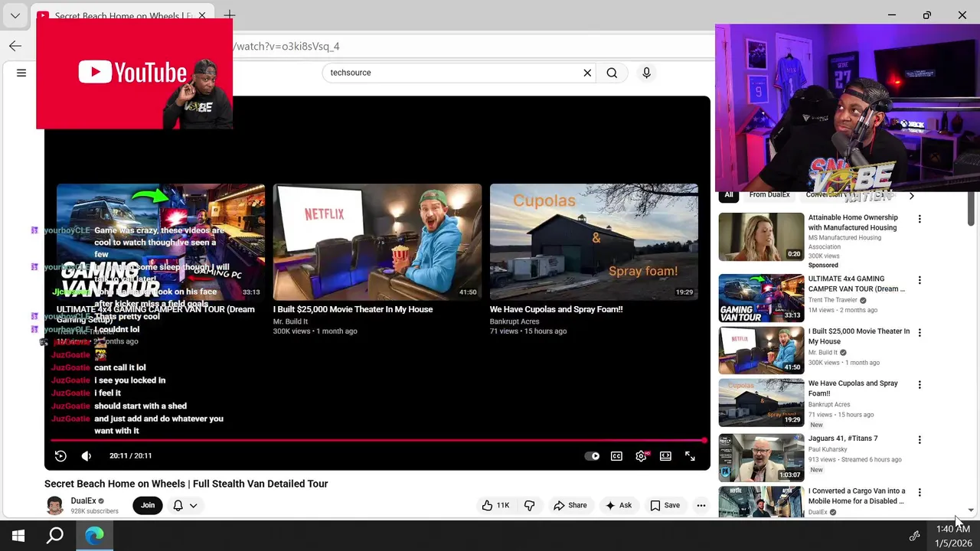Click Mr. Build It channel under end-screen video
This screenshot has height=551, width=980.
(290, 321)
